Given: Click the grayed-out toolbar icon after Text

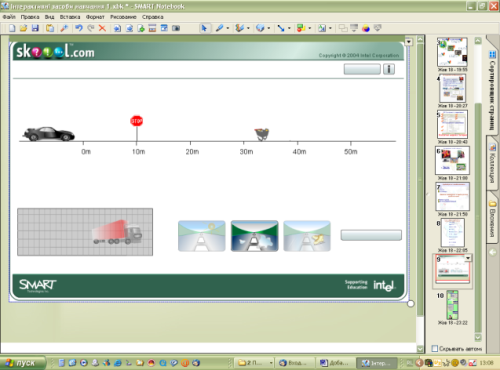Looking at the screenshot, I should point(343,28).
